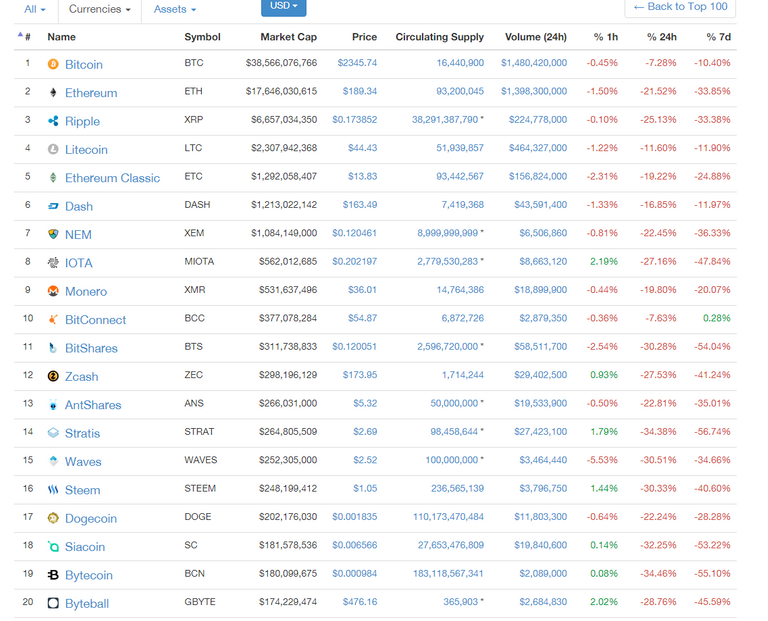
Task: Open the BitConnect name link
Action: click(96, 320)
